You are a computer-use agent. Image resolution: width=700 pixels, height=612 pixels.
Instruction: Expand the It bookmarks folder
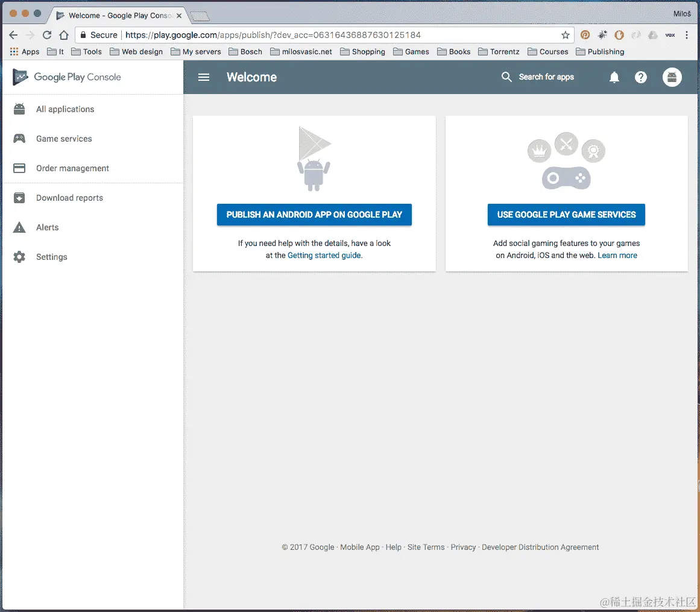(55, 52)
